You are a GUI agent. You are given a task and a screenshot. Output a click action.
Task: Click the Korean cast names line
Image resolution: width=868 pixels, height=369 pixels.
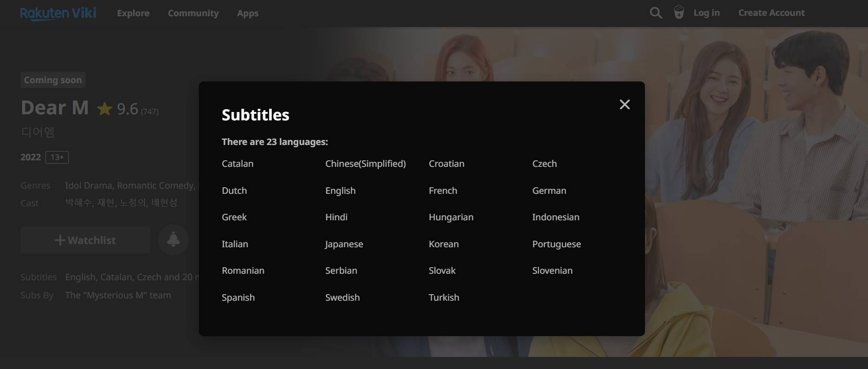click(121, 203)
